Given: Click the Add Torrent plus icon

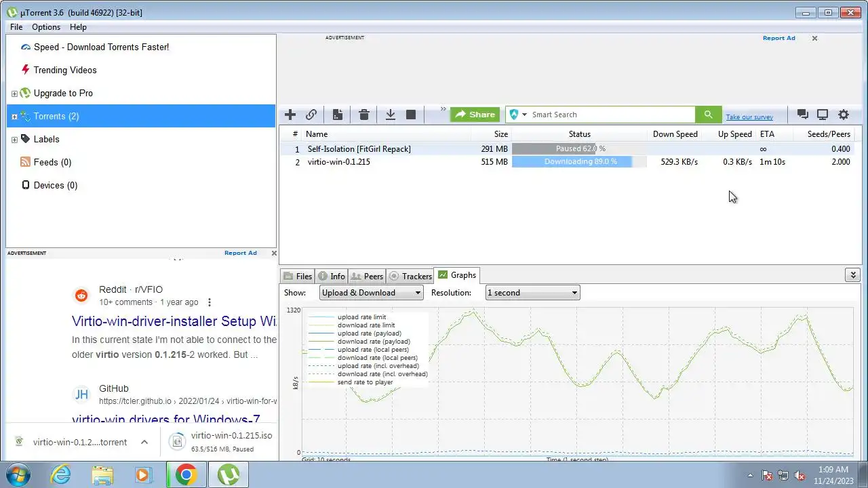Looking at the screenshot, I should (290, 115).
